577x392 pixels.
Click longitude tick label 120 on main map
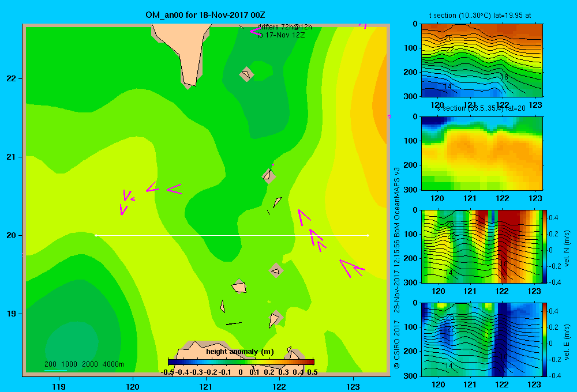pos(133,386)
